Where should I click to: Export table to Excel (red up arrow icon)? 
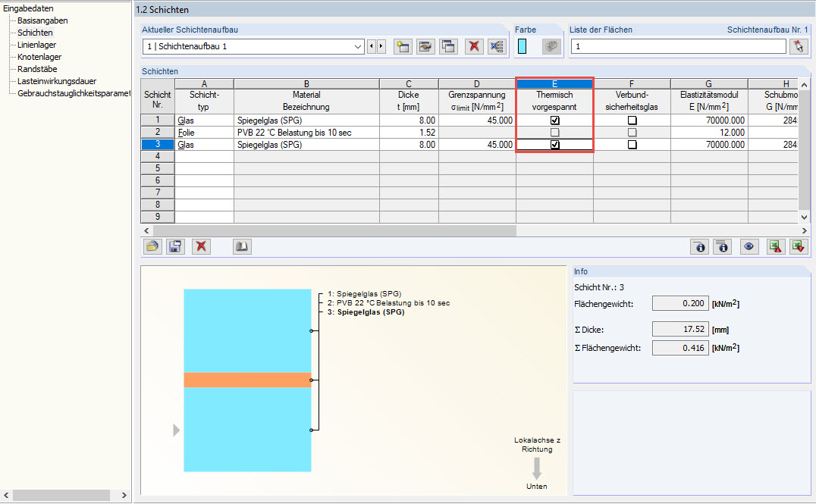coord(776,246)
